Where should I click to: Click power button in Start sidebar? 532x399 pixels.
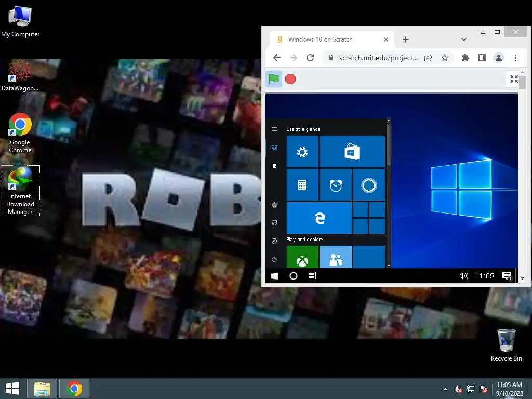point(274,260)
